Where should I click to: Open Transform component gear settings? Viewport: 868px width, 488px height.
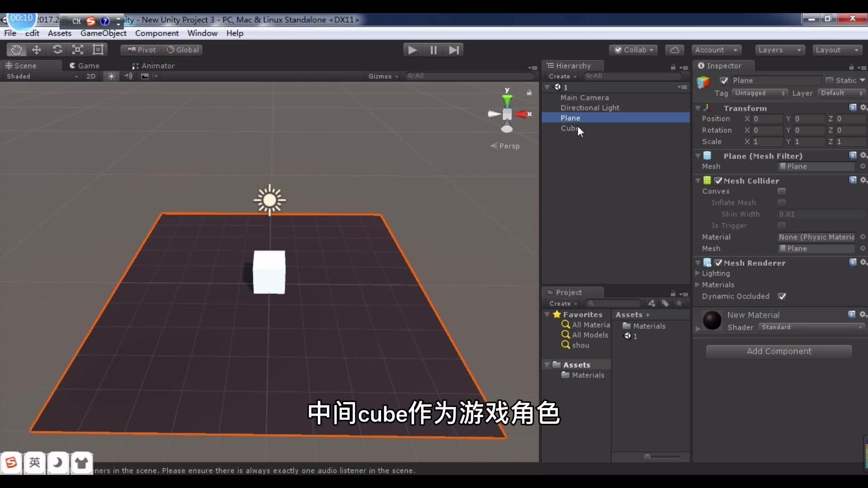pyautogui.click(x=863, y=107)
